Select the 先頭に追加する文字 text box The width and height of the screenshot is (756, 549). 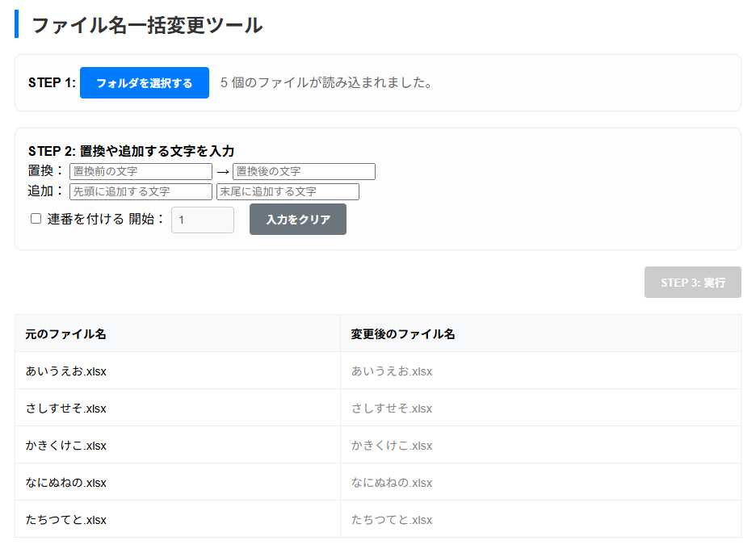141,192
